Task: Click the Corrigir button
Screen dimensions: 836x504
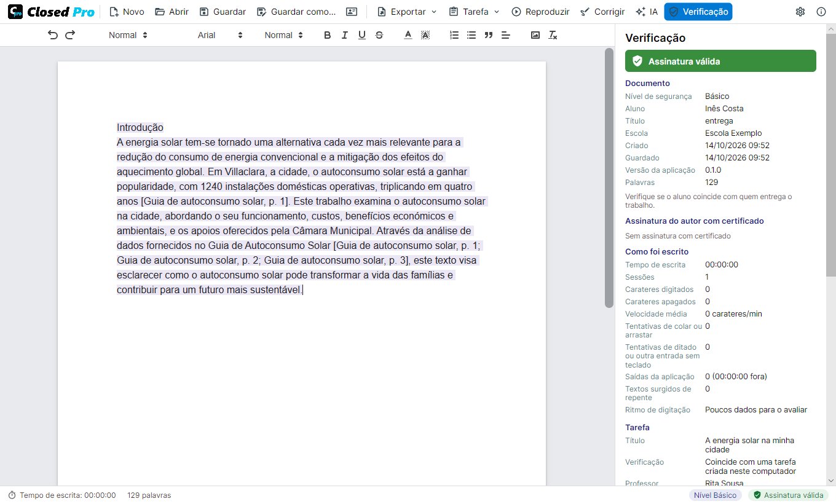Action: point(602,12)
